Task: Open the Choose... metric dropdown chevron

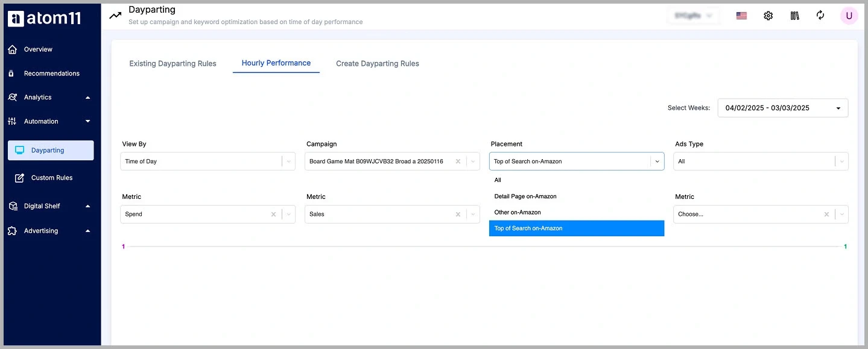Action: click(841, 214)
